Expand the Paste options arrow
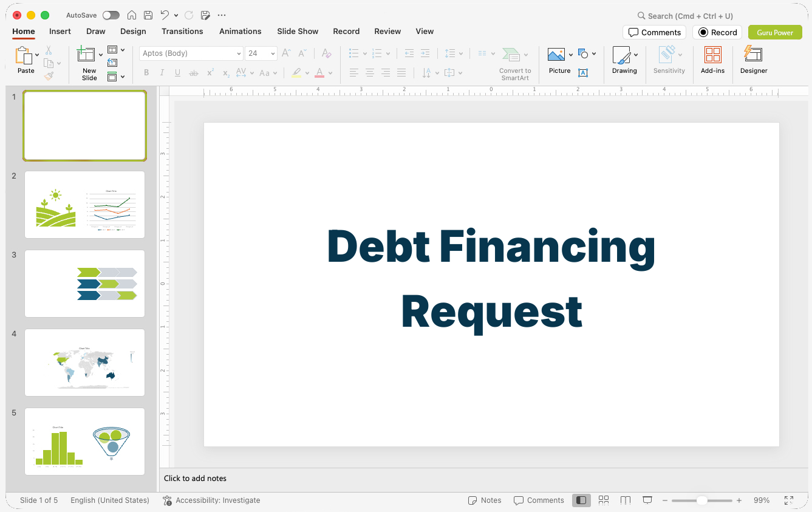Screen dimensions: 812x512 (x=37, y=55)
